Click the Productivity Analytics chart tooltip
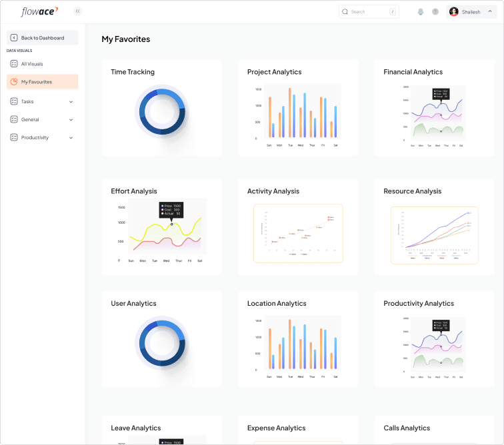 tap(441, 325)
